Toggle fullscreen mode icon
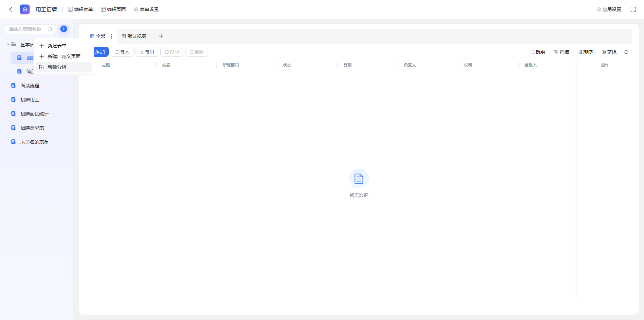 633,9
